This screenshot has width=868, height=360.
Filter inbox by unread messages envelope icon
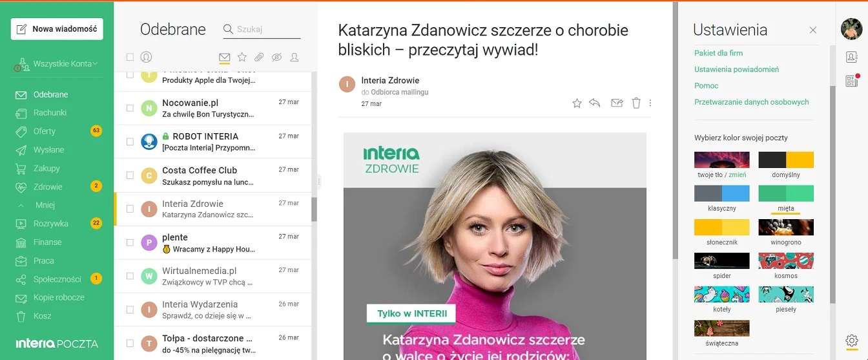tap(225, 58)
